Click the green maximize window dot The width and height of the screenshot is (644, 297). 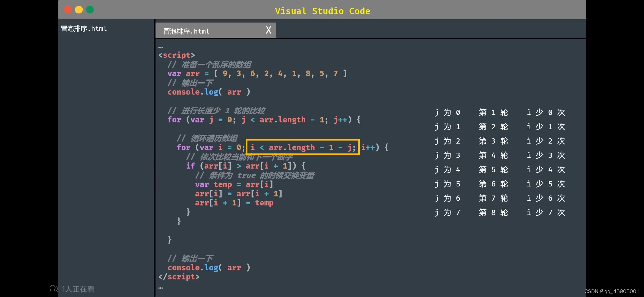90,10
